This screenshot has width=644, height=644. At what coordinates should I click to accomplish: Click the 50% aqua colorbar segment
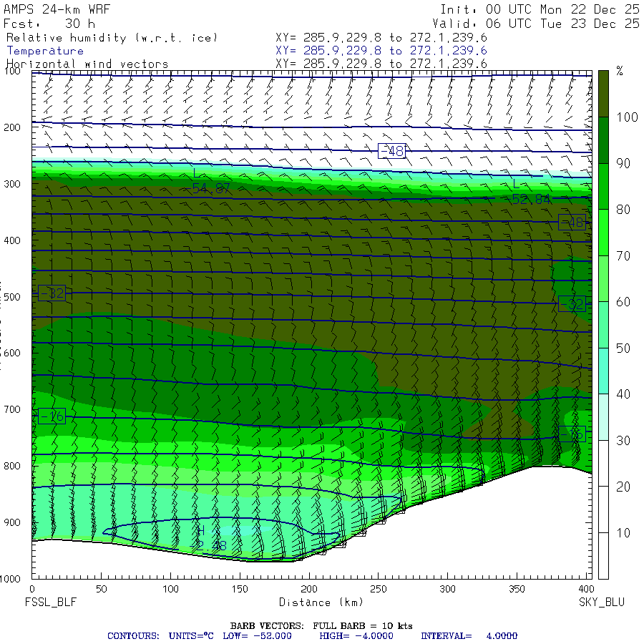tap(603, 324)
